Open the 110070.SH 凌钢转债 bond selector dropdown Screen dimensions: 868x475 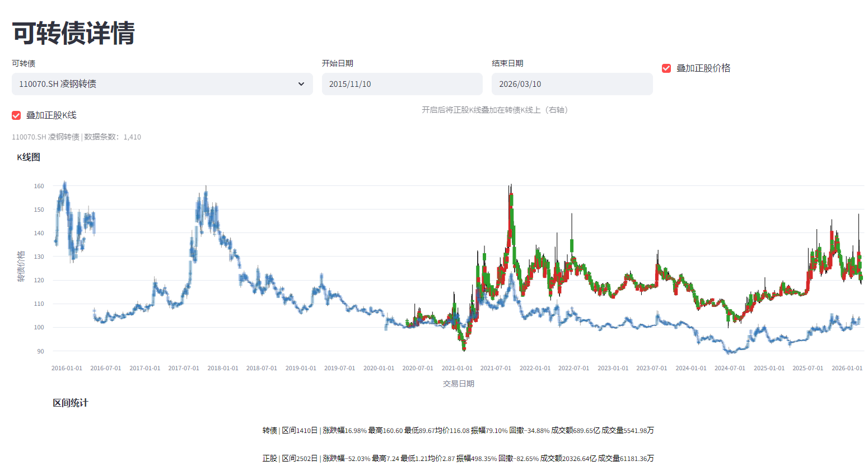point(162,84)
